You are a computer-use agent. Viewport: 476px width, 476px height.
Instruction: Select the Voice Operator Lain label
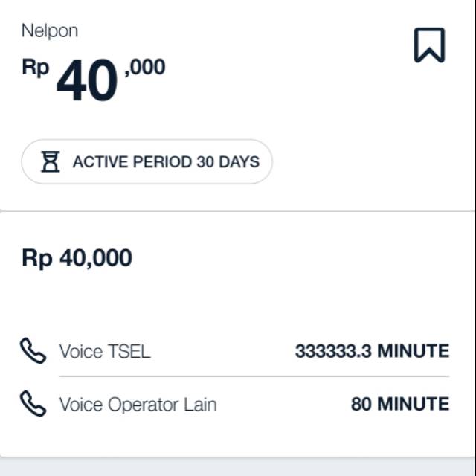coord(138,405)
